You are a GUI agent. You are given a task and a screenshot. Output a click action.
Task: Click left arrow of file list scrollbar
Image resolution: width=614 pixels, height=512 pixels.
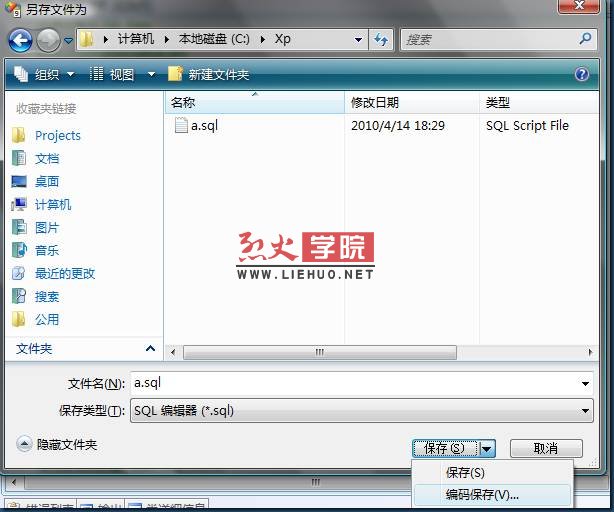(173, 352)
